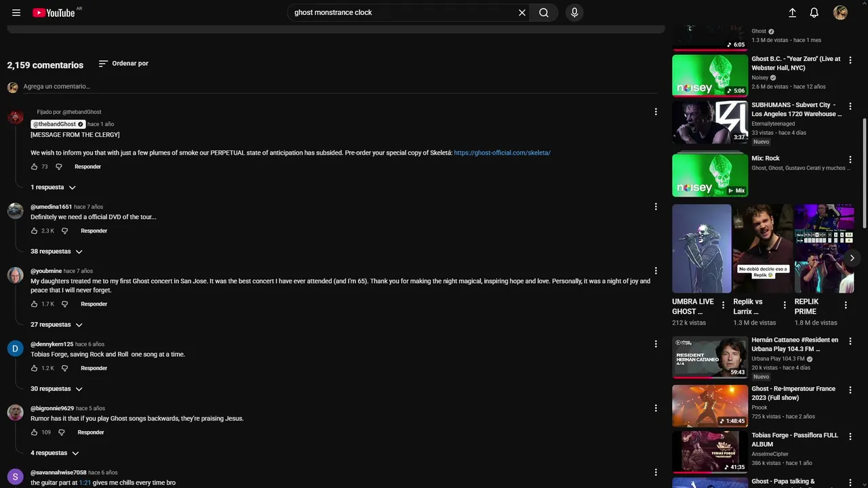
Task: Expand '1 respuesta' replies
Action: 53,188
